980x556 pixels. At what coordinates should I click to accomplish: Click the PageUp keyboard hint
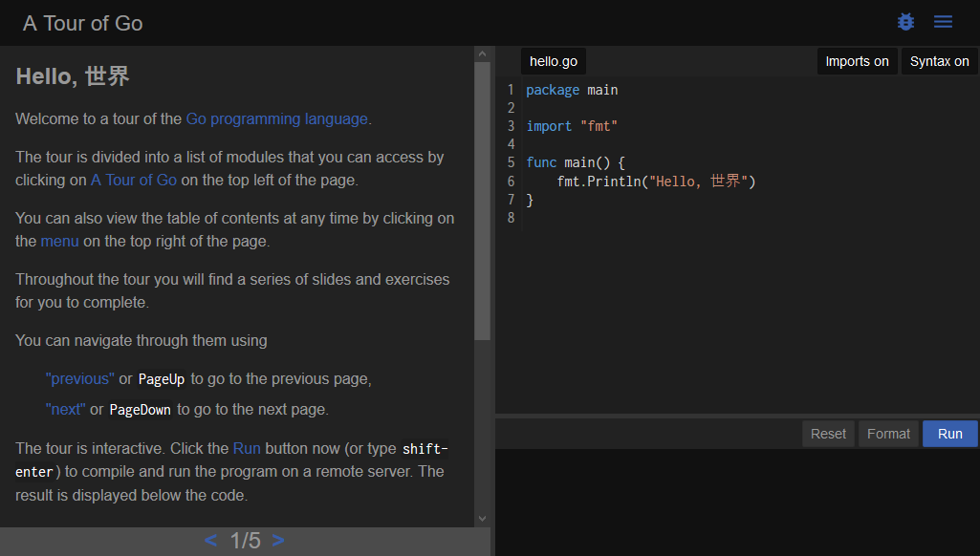(x=162, y=379)
